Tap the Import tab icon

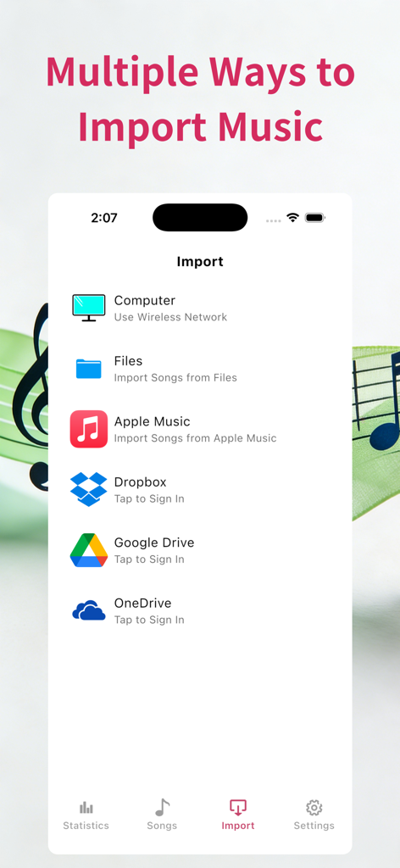(x=238, y=808)
